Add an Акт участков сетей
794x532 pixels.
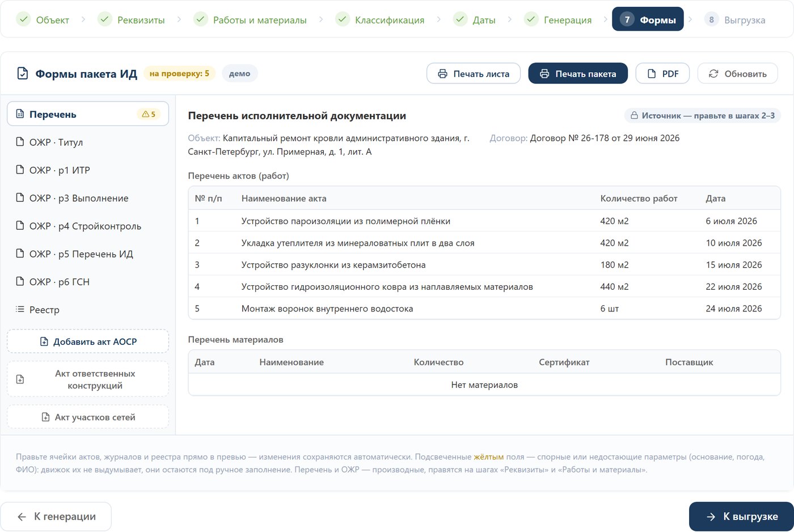point(88,417)
